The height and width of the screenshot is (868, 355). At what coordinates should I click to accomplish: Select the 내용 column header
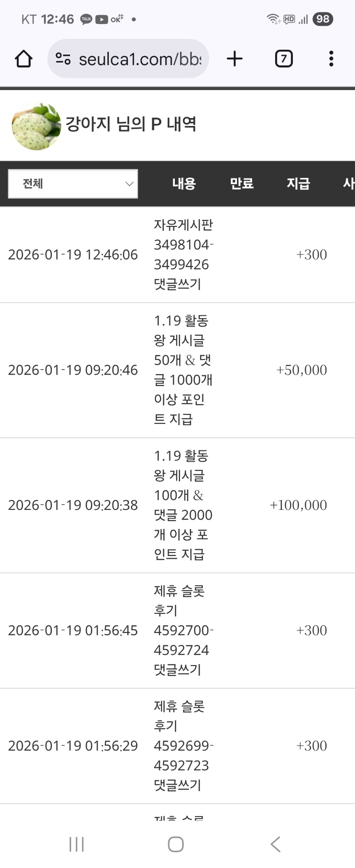coord(184,184)
